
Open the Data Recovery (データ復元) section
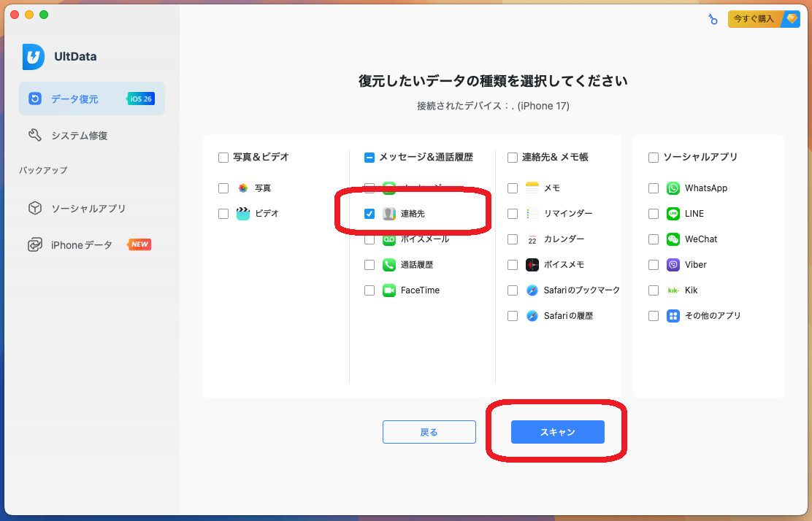tap(92, 99)
